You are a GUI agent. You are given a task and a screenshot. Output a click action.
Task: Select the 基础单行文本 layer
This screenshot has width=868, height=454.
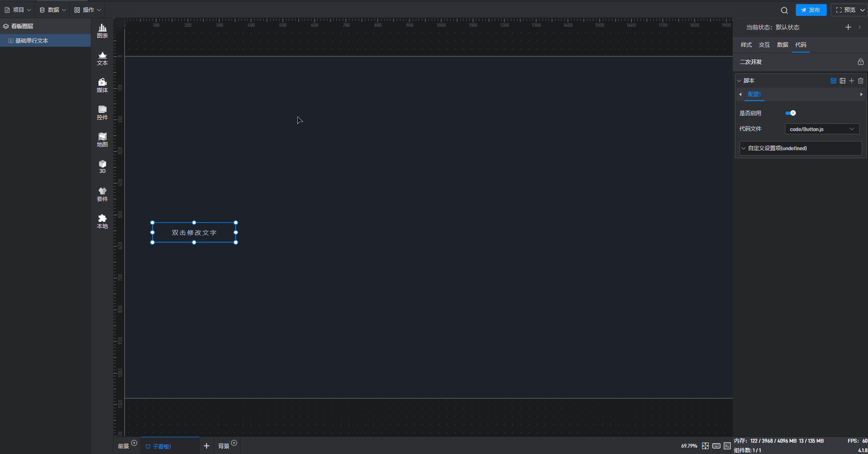coord(45,40)
